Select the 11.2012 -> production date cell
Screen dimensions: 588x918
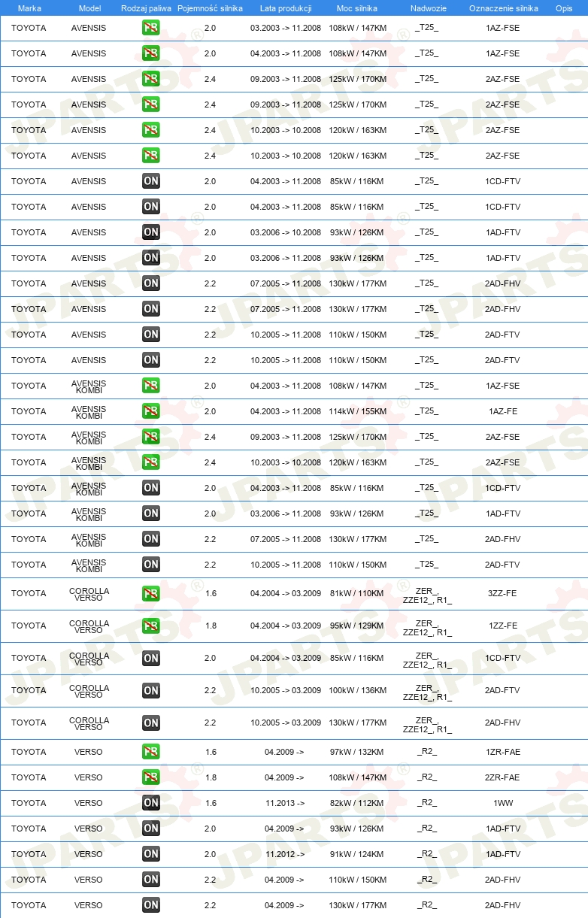(285, 854)
